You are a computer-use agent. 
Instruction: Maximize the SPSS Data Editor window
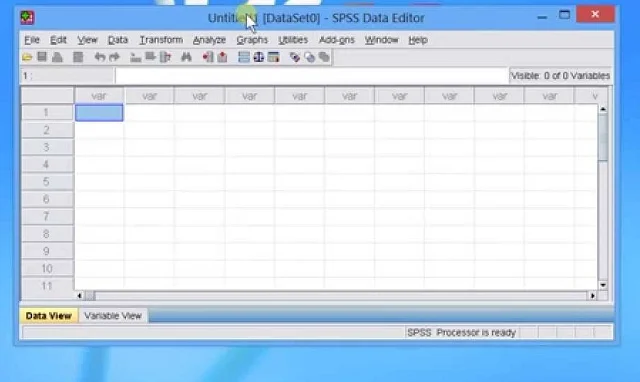click(x=564, y=15)
